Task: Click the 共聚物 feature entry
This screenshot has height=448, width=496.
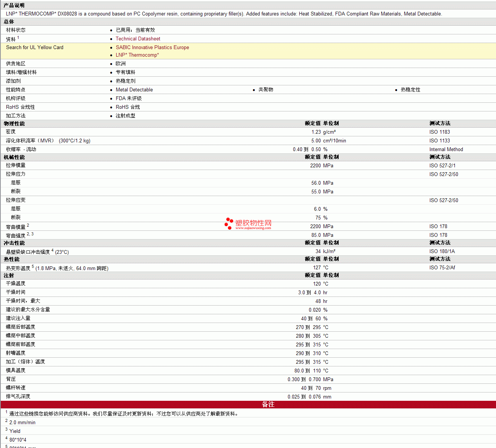Action: (x=266, y=90)
